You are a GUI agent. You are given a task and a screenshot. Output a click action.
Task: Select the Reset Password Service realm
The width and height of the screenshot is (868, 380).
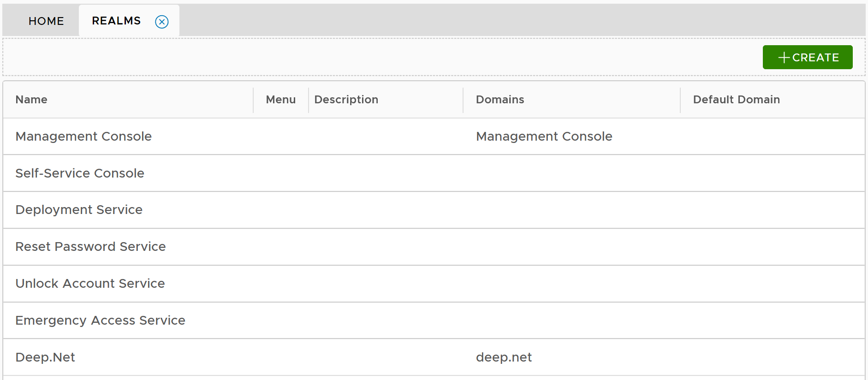pyautogui.click(x=90, y=247)
